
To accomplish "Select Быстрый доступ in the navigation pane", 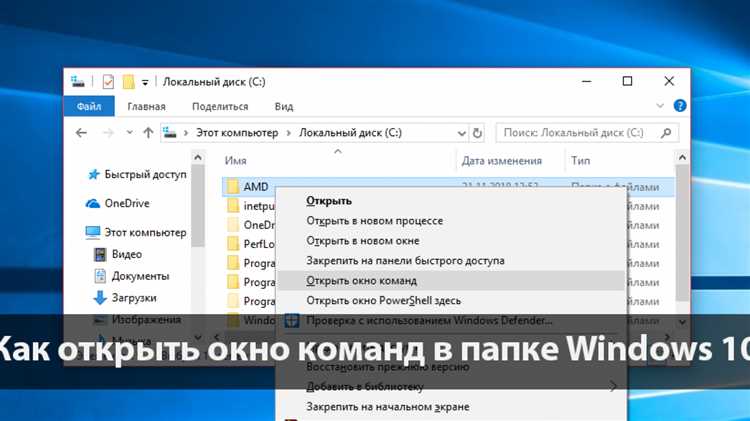I will tap(145, 174).
